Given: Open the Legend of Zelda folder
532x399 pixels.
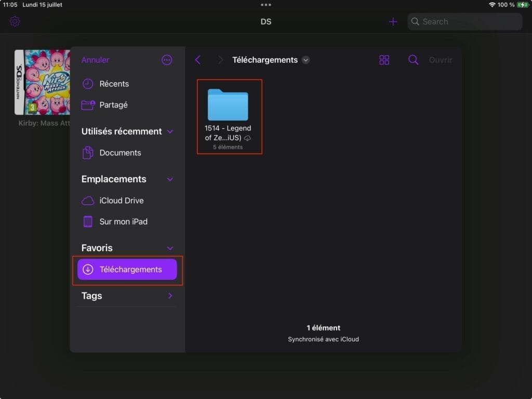Looking at the screenshot, I should 229,105.
